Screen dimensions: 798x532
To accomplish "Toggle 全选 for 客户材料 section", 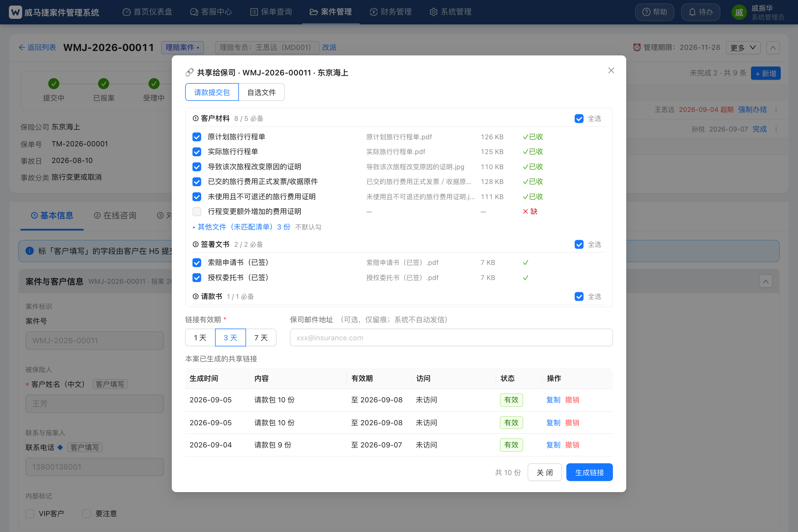I will 579,119.
